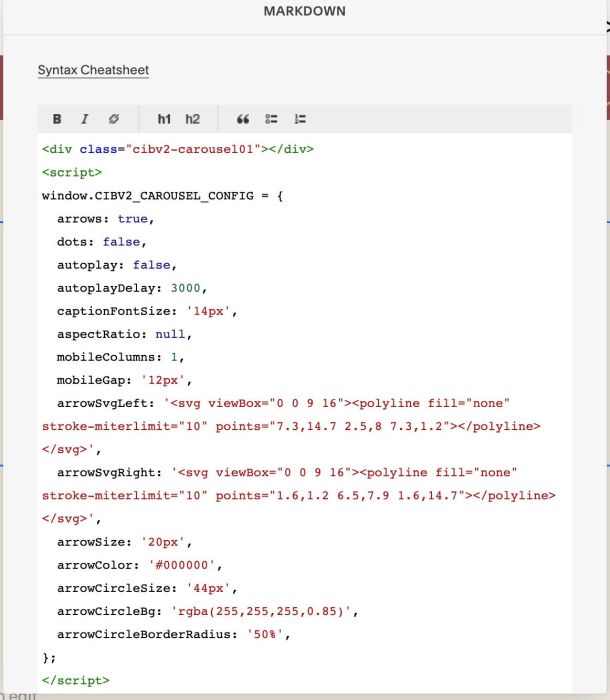Screen dimensions: 610x700
Task: Apply italic formatting with the I icon
Action: pos(84,119)
